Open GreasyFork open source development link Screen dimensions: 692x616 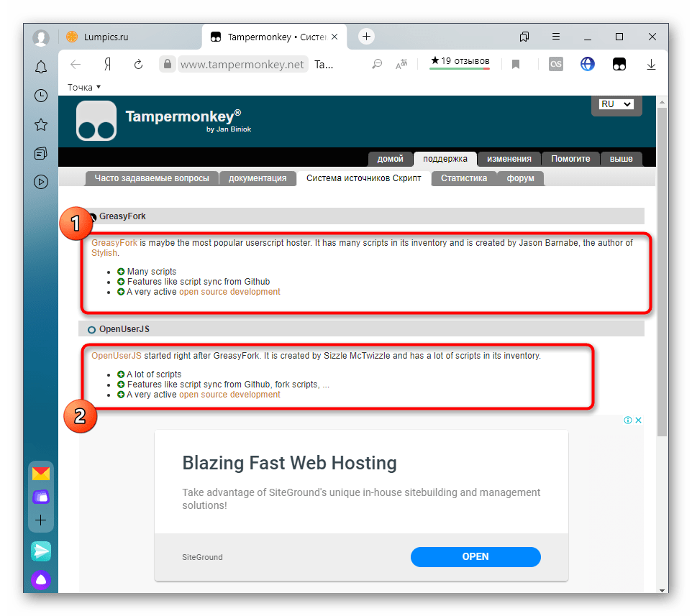pos(229,292)
